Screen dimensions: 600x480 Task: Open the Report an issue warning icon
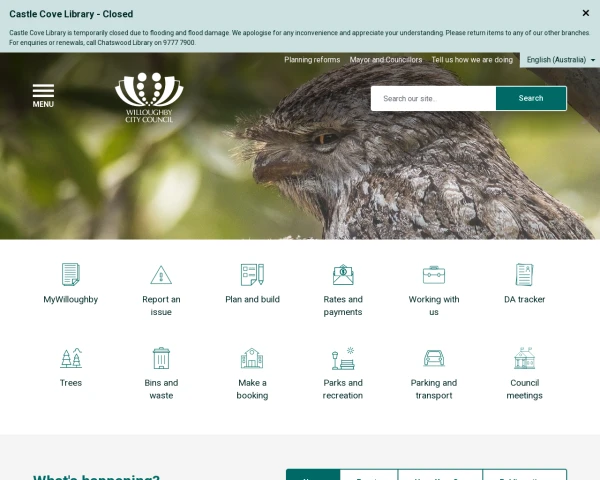click(161, 275)
